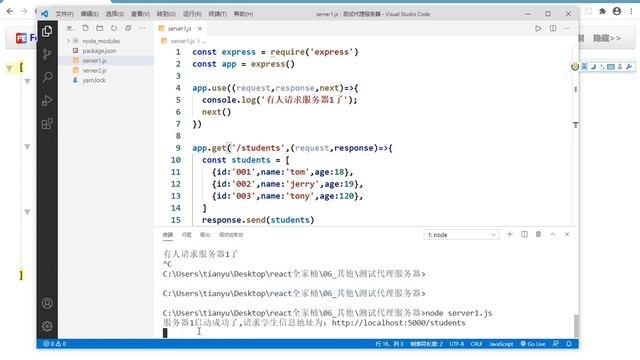Viewport: 640px width, 360px height.
Task: Open the Explorer view in activity bar
Action: pyautogui.click(x=47, y=31)
